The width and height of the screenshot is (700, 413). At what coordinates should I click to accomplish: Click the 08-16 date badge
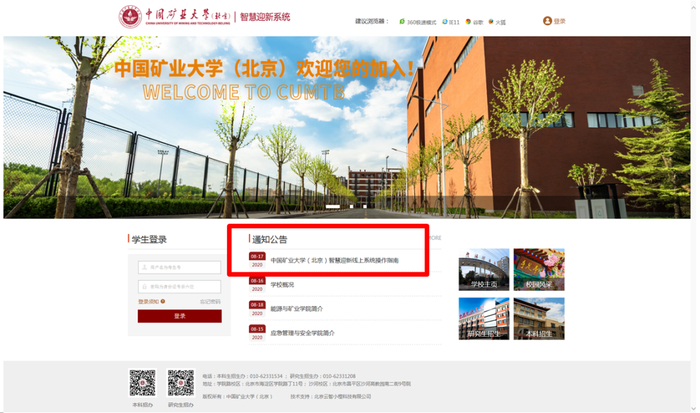[257, 284]
